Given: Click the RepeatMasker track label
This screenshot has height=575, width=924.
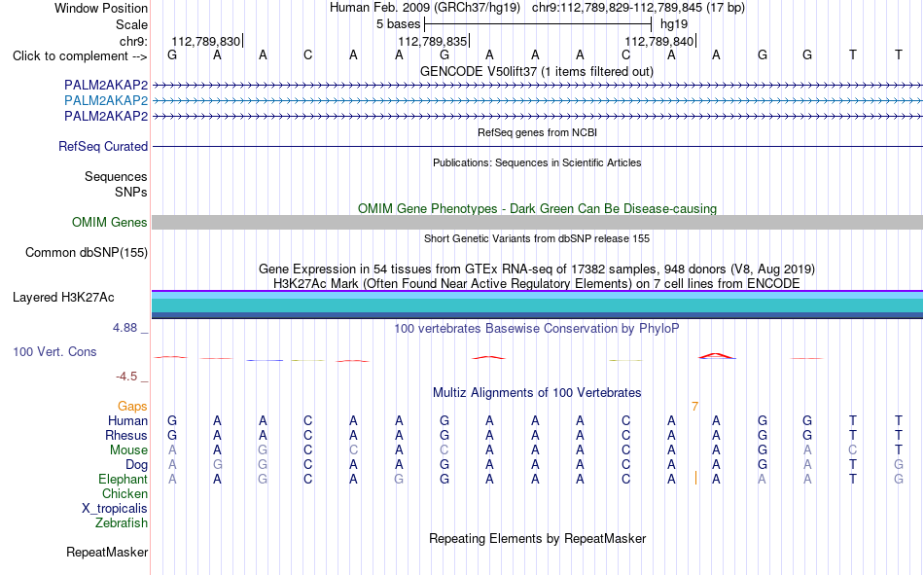Looking at the screenshot, I should (107, 552).
